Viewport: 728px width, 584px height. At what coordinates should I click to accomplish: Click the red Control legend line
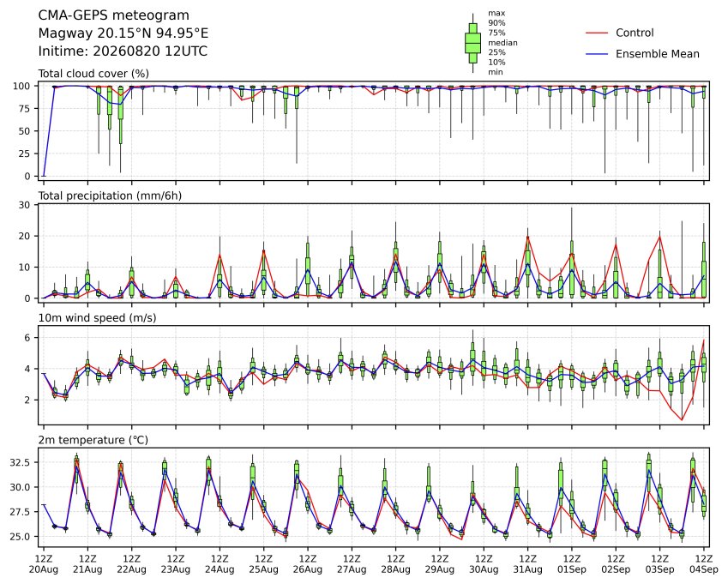coord(597,33)
